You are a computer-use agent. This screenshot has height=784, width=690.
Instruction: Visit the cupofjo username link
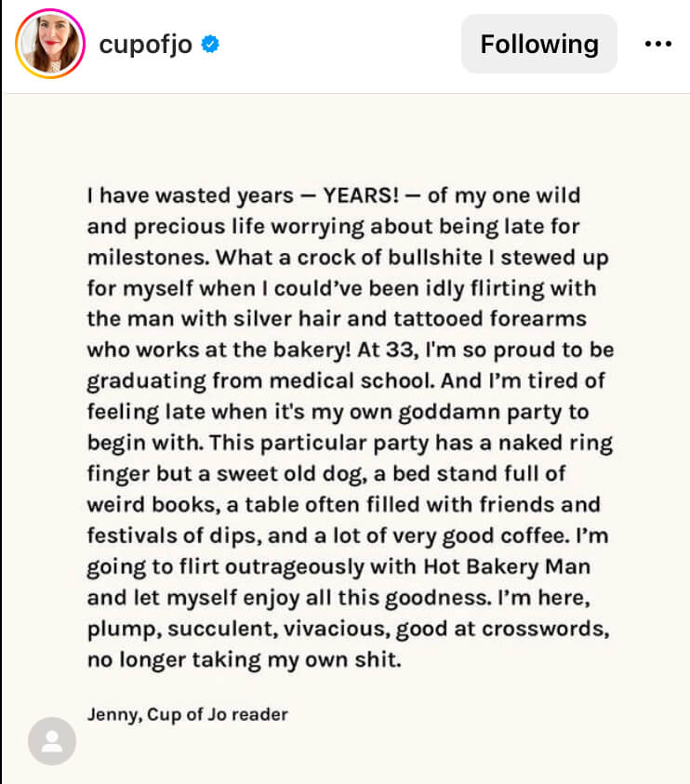145,45
